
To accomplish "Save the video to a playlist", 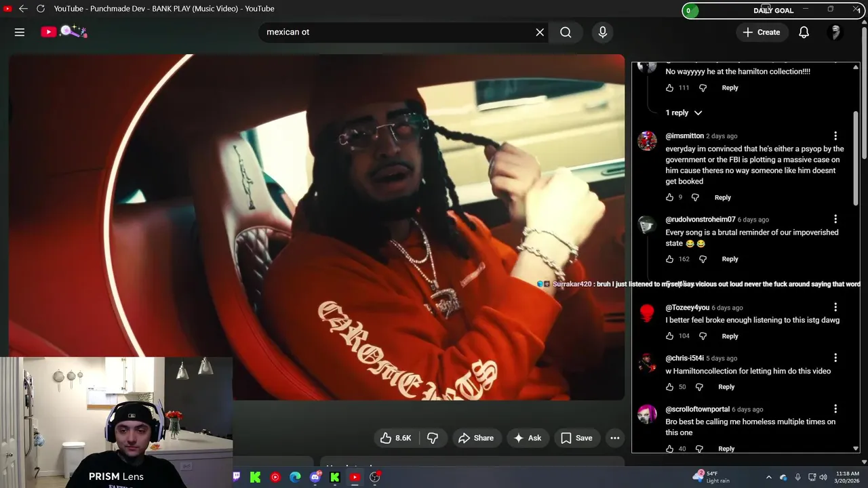I will (x=577, y=438).
